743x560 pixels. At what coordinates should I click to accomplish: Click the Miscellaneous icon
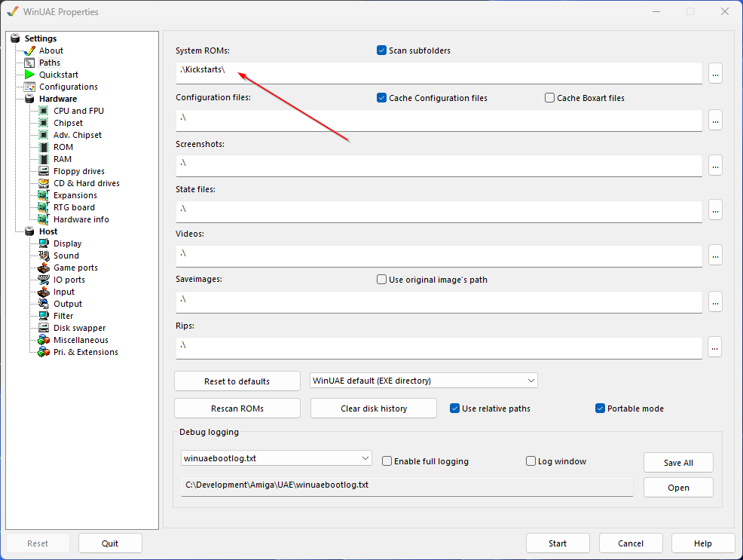[x=44, y=340]
